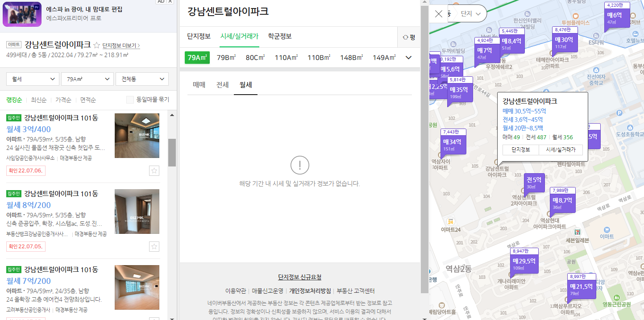Screen dimensions: 644x320
Task: Switch to the 시세/실거래가 tab in detail panel
Action: point(239,36)
